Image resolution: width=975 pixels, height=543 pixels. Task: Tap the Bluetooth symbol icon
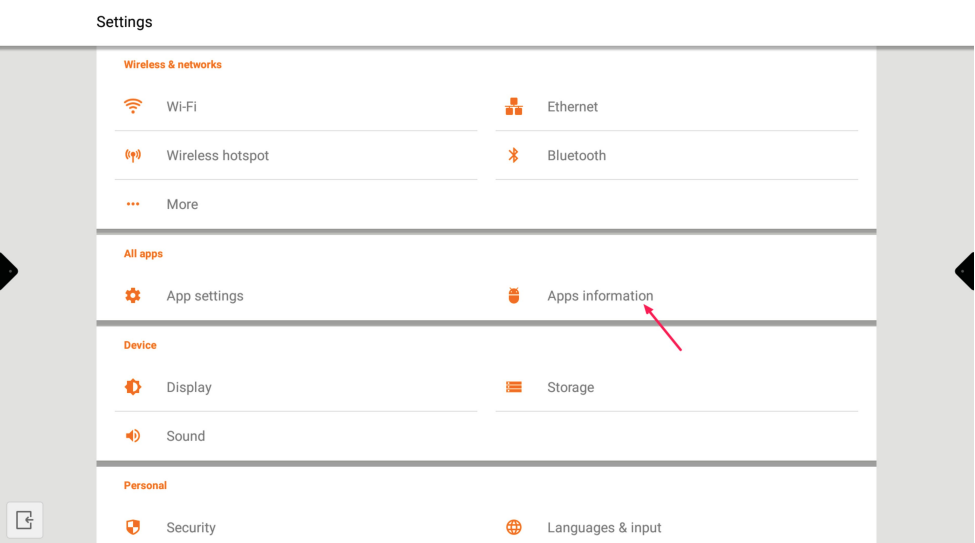514,155
